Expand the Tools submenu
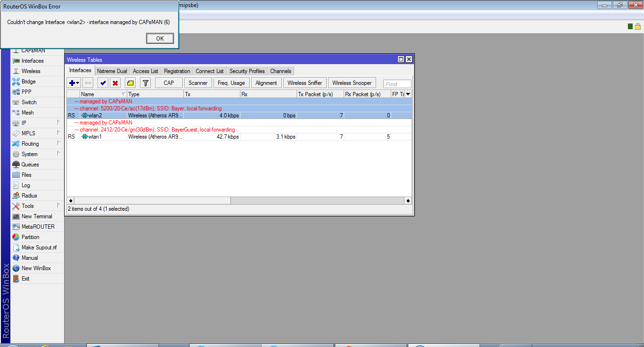This screenshot has width=644, height=347. click(28, 206)
